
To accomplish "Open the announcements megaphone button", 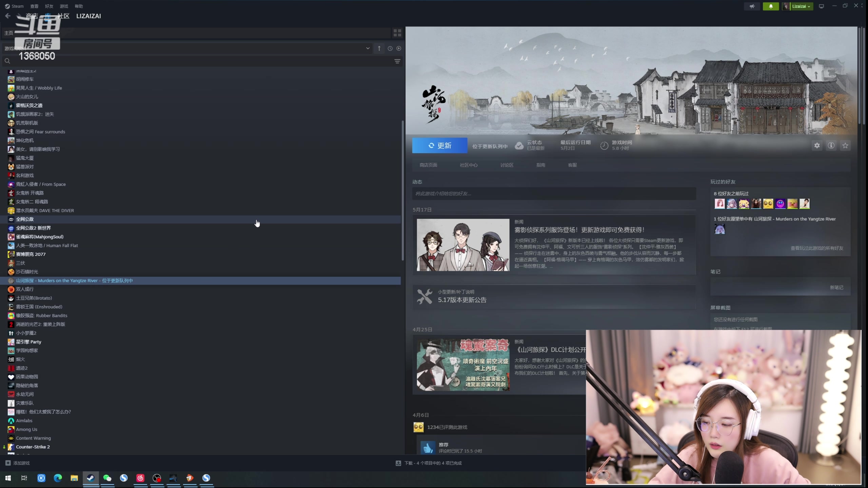I will pyautogui.click(x=752, y=6).
